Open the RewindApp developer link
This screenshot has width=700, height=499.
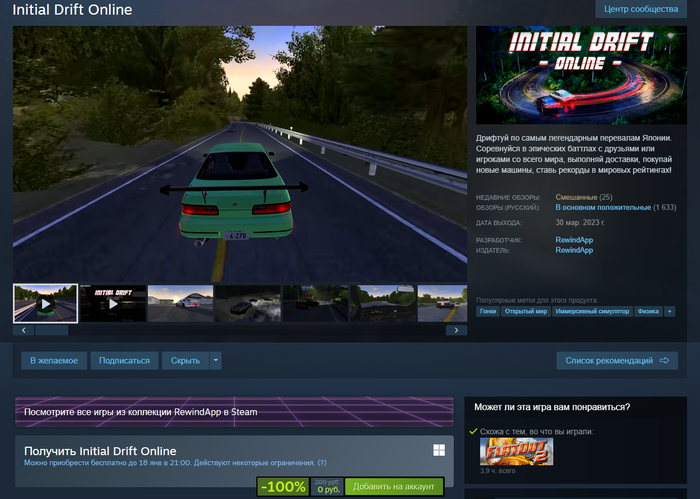574,240
